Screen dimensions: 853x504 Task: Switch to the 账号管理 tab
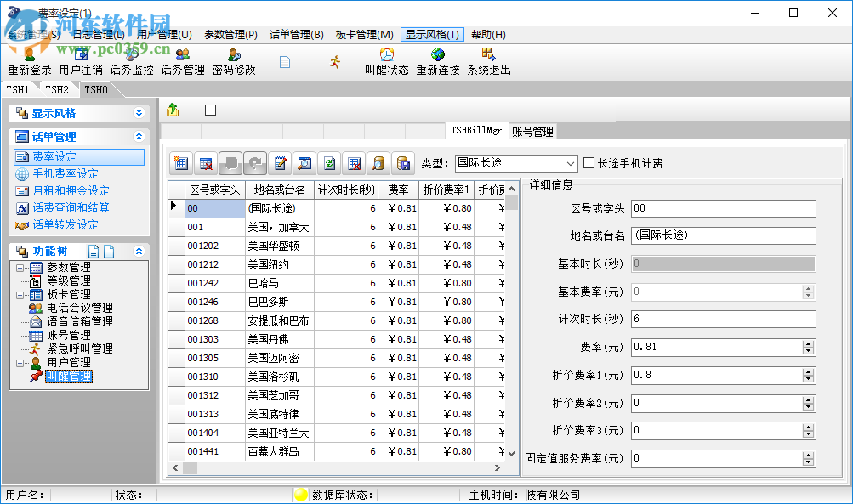[x=532, y=132]
